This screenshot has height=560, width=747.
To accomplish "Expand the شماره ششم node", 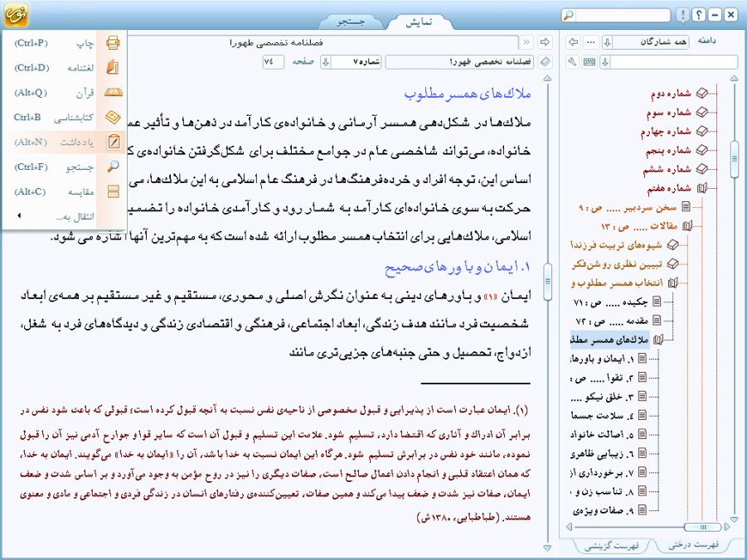I will 701,169.
